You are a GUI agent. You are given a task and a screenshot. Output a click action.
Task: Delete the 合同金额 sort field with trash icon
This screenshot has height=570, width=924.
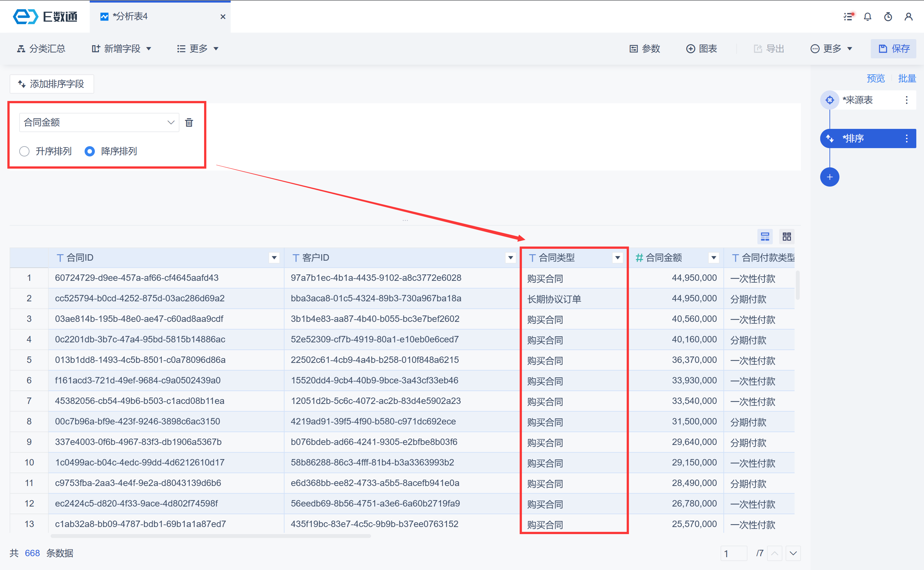189,122
